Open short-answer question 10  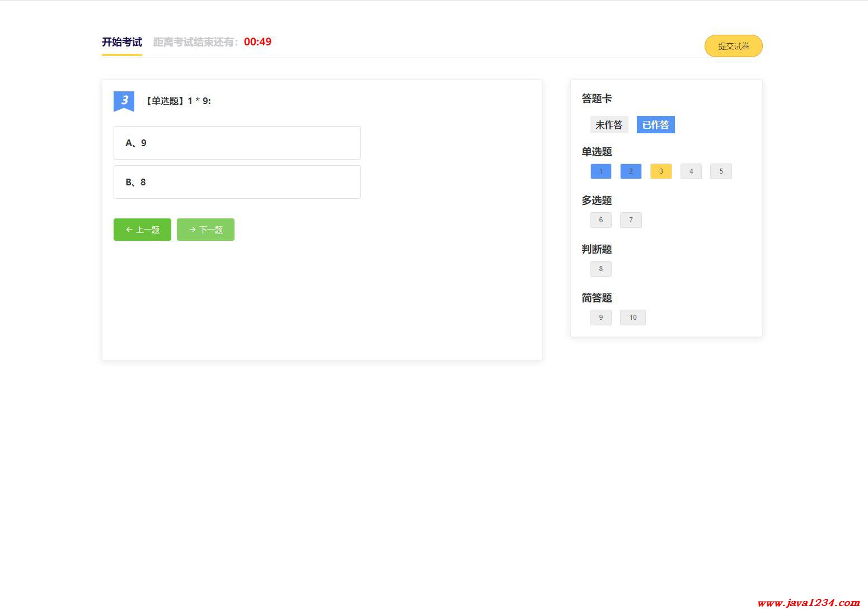click(632, 318)
